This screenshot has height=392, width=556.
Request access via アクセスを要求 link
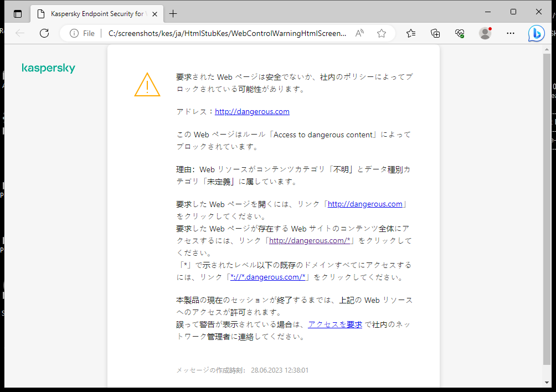point(335,324)
